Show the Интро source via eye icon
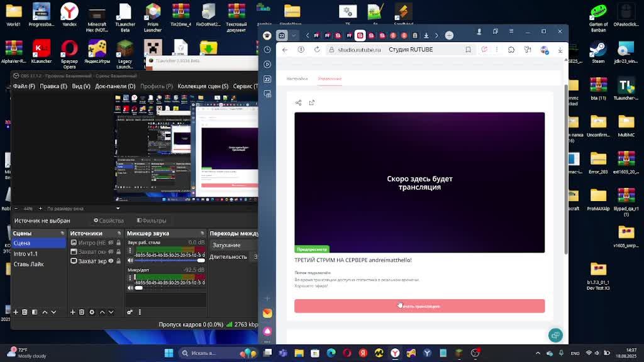The width and height of the screenshot is (644, 362). 111,243
